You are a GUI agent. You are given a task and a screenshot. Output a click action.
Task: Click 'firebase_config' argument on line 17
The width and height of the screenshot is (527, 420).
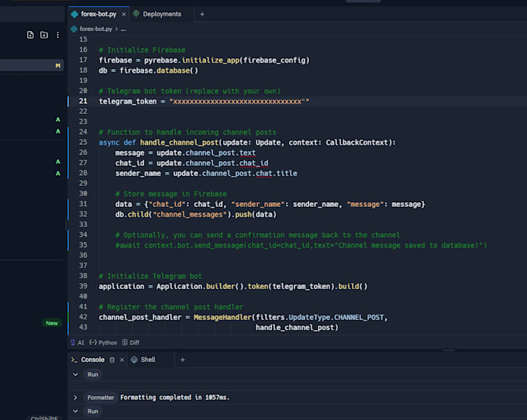pos(274,60)
